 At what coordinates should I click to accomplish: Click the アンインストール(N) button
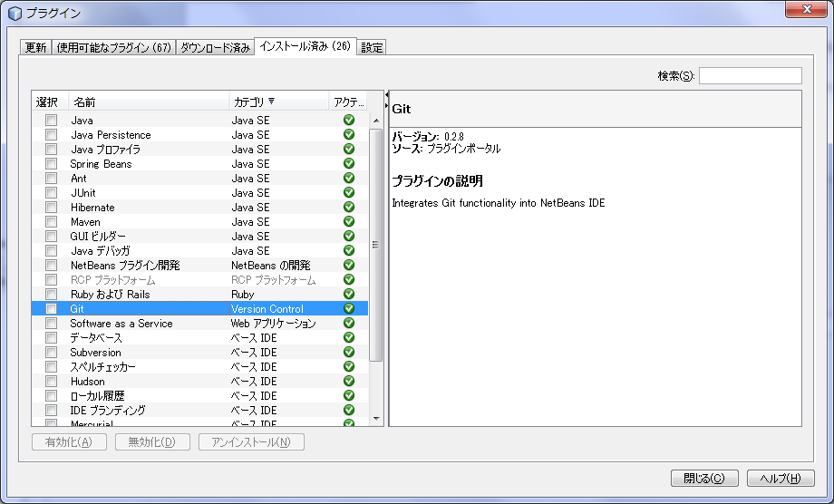(x=252, y=441)
